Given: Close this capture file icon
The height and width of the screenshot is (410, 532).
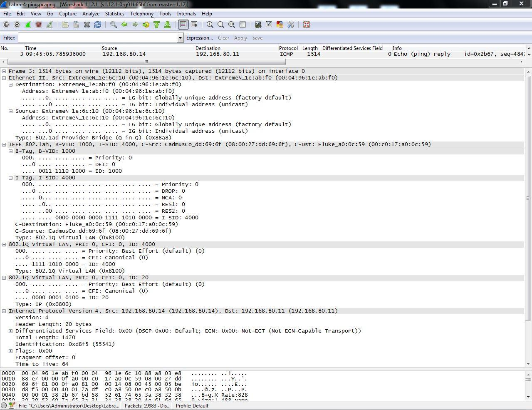Looking at the screenshot, I should (87, 25).
